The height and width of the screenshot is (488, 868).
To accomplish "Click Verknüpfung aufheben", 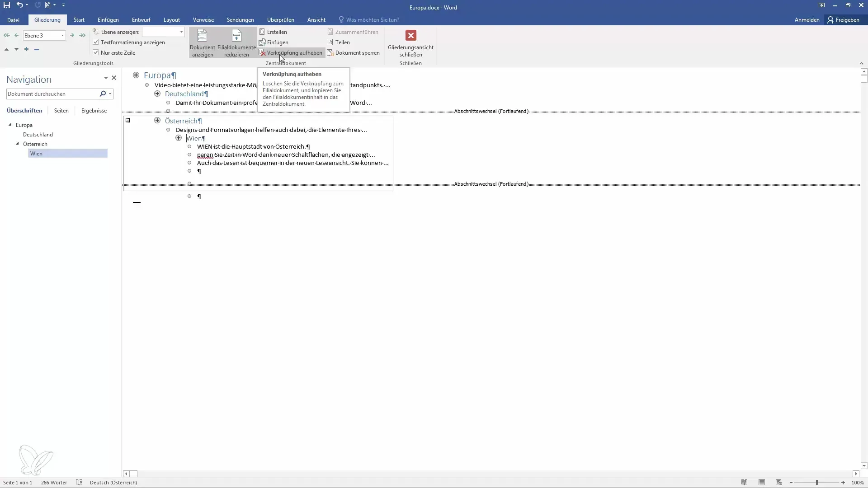I will tap(291, 53).
